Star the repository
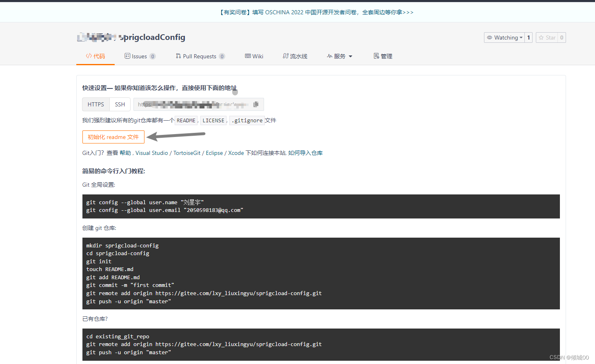 click(547, 38)
